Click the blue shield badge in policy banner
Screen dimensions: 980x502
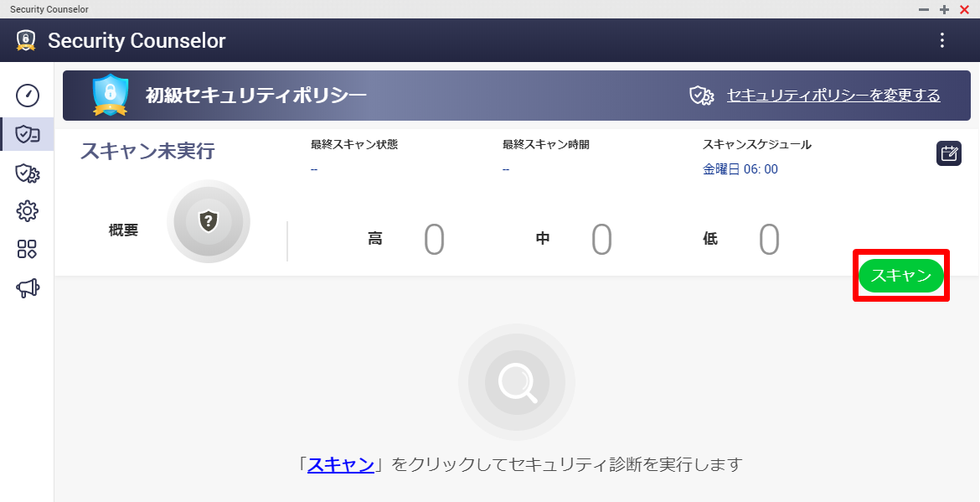(x=110, y=95)
